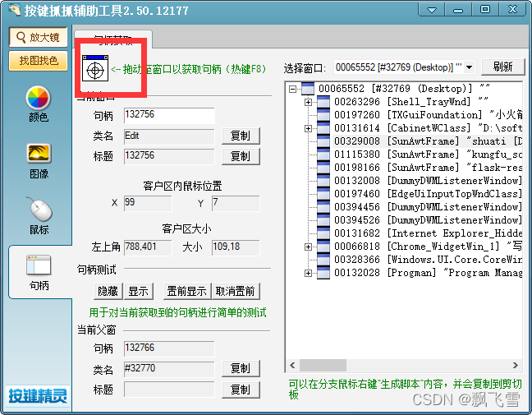Image resolution: width=532 pixels, height=415 pixels.
Task: Copy the current window title 132756
Action: click(241, 156)
